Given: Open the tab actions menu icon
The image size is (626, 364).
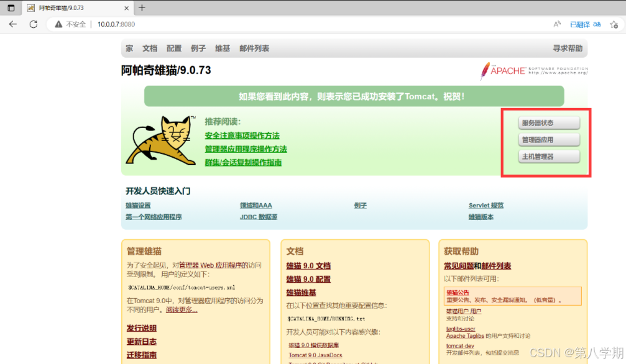Looking at the screenshot, I should pos(11,7).
